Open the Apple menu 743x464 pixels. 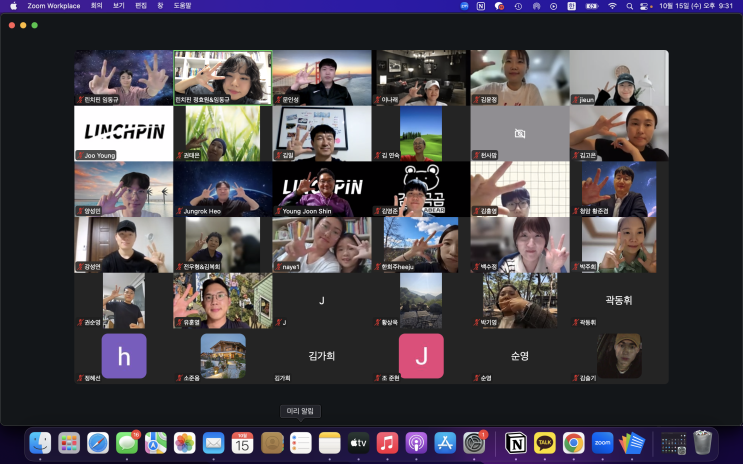click(x=13, y=6)
